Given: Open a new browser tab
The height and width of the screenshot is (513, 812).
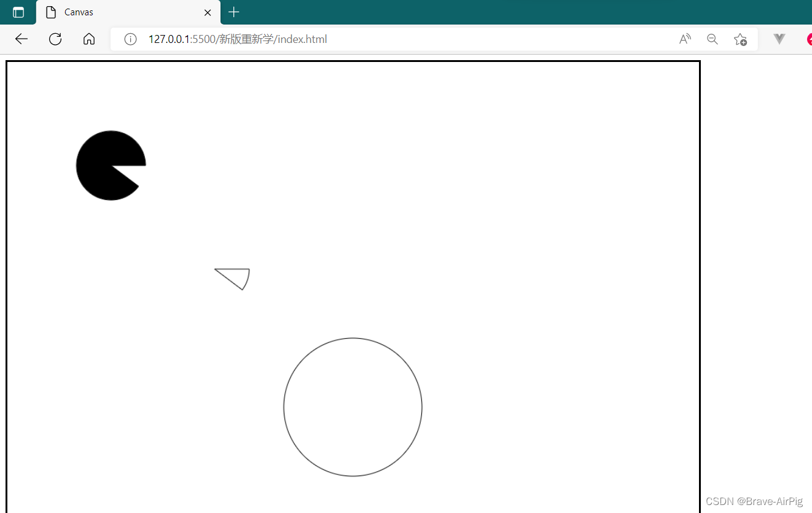Looking at the screenshot, I should (x=233, y=12).
